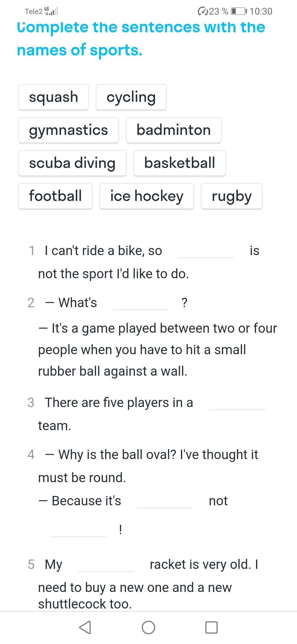This screenshot has height=644, width=297.
Task: Click the blank in sentence 1
Action: pos(206,251)
